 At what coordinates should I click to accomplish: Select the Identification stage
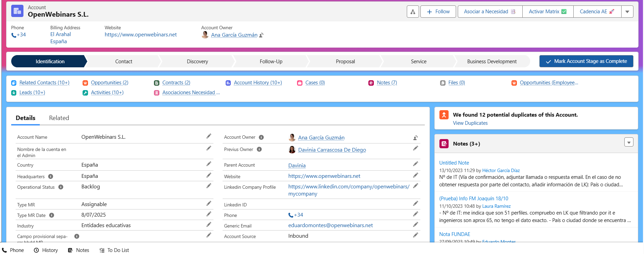(50, 62)
